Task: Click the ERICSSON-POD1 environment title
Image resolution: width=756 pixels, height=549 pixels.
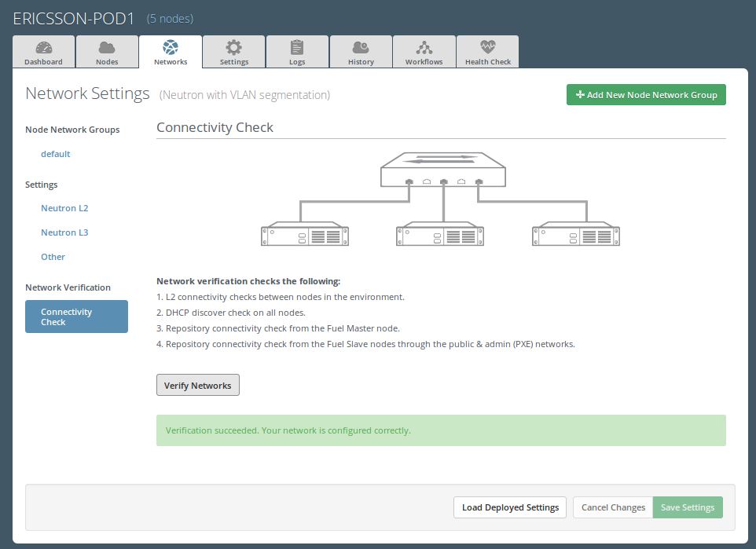Action: 73,18
